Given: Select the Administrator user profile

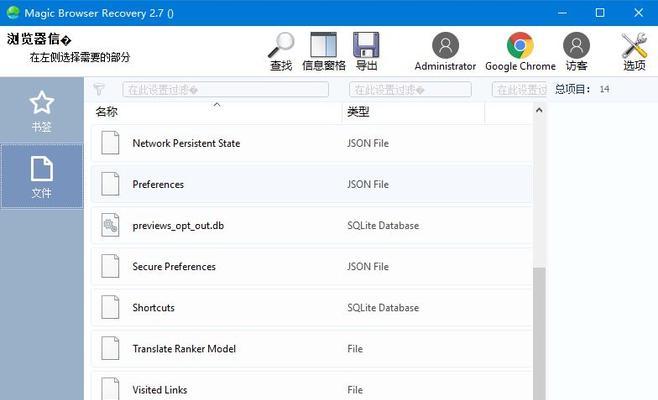Looking at the screenshot, I should (445, 51).
